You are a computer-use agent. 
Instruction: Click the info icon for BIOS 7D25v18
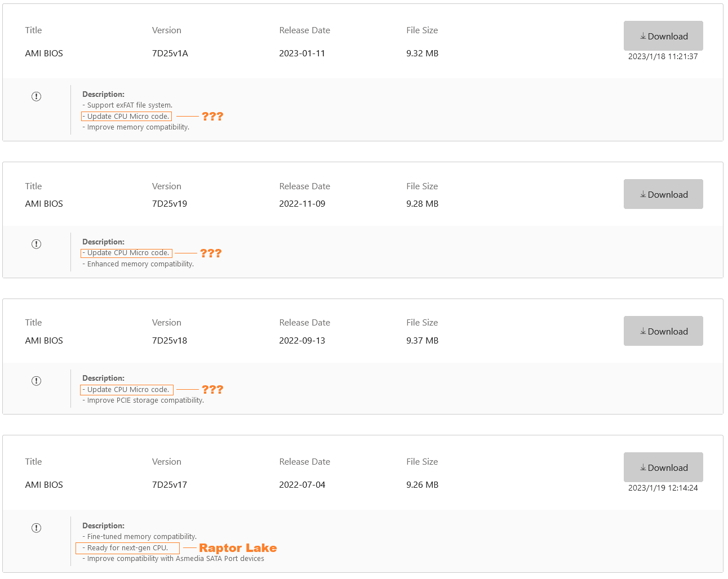(x=36, y=381)
